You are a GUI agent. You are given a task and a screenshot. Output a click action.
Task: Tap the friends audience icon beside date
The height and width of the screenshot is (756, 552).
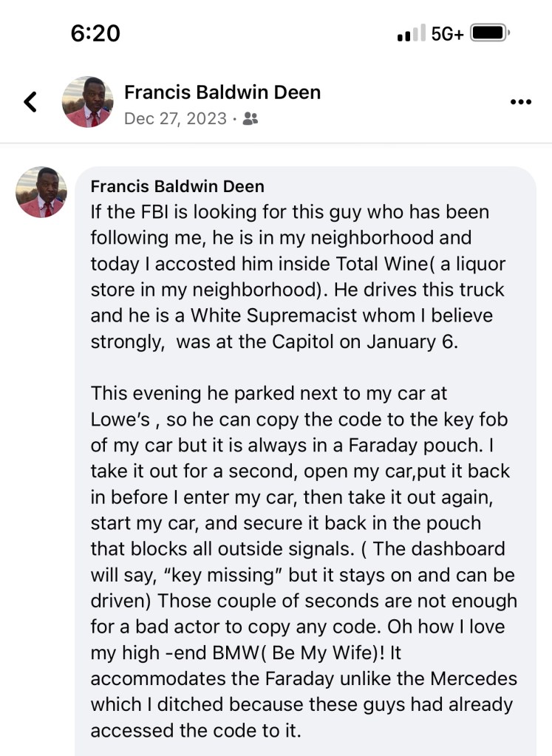[251, 118]
